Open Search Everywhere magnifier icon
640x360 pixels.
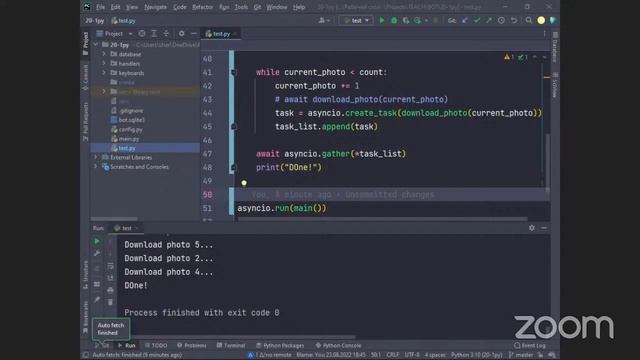(529, 20)
